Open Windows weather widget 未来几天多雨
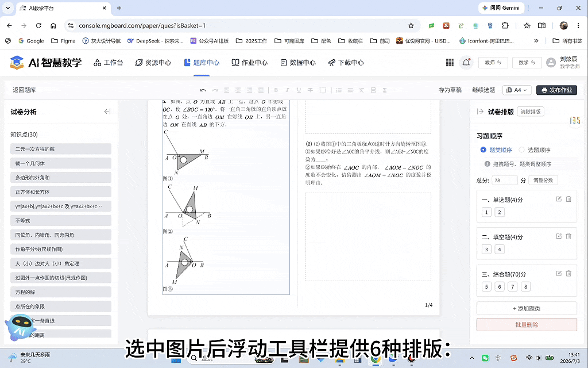The image size is (588, 368). pos(29,358)
